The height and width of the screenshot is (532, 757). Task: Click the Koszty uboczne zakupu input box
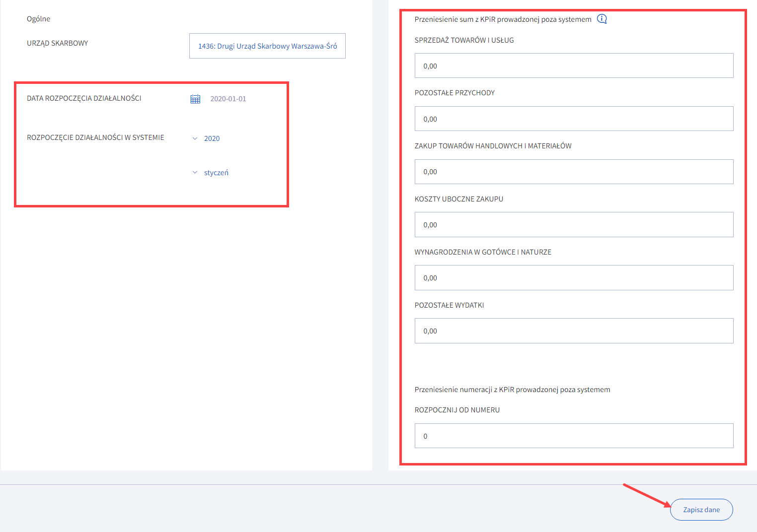[x=574, y=225]
